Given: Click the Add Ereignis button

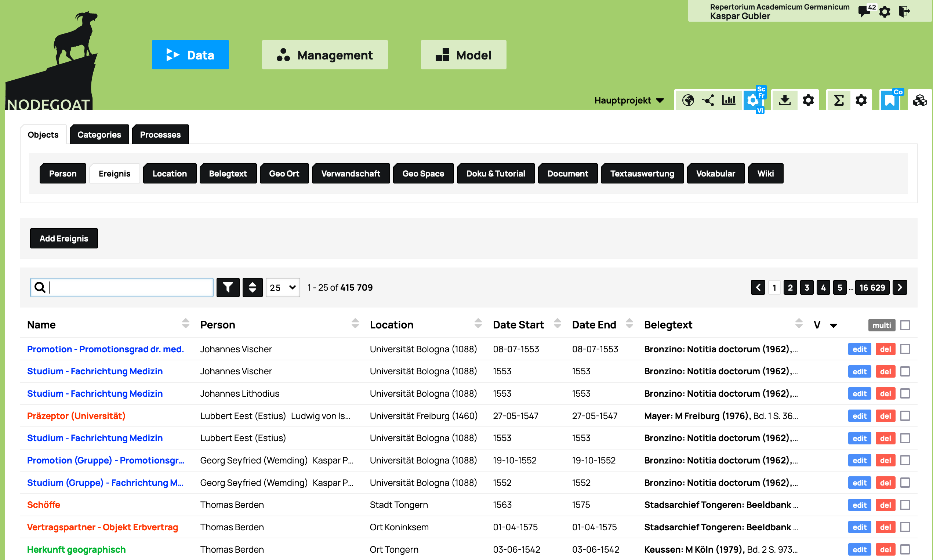Looking at the screenshot, I should [64, 239].
